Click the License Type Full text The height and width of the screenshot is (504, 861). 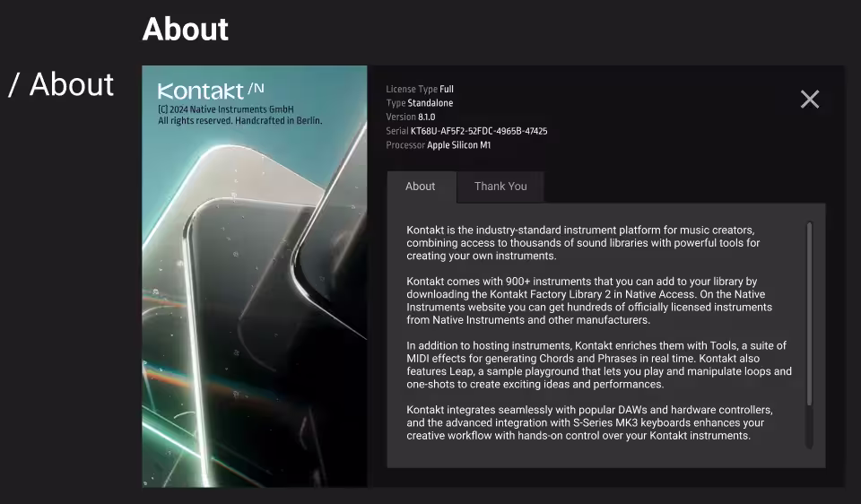420,89
